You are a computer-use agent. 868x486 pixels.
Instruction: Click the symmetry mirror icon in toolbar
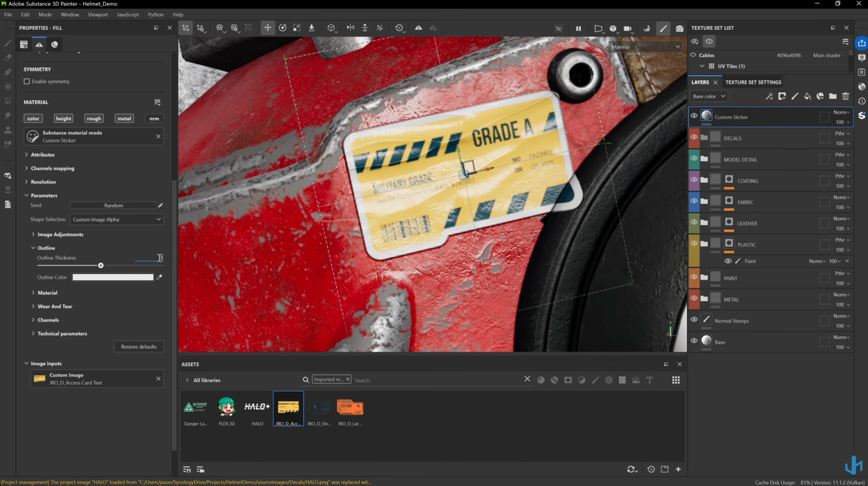[418, 28]
